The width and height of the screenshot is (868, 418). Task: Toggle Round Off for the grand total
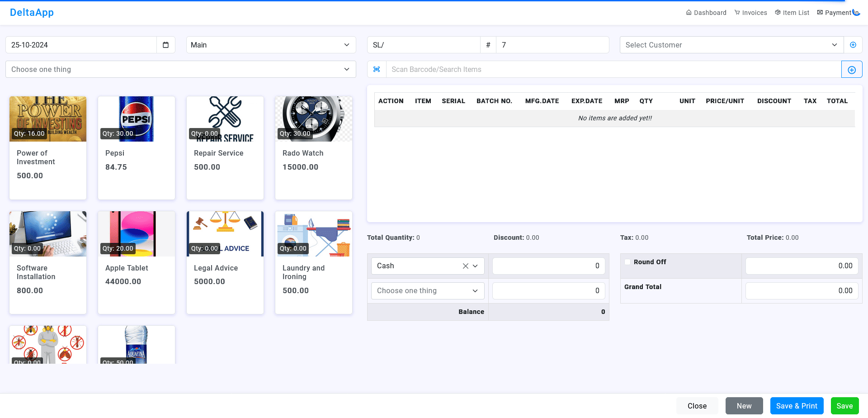pos(627,262)
